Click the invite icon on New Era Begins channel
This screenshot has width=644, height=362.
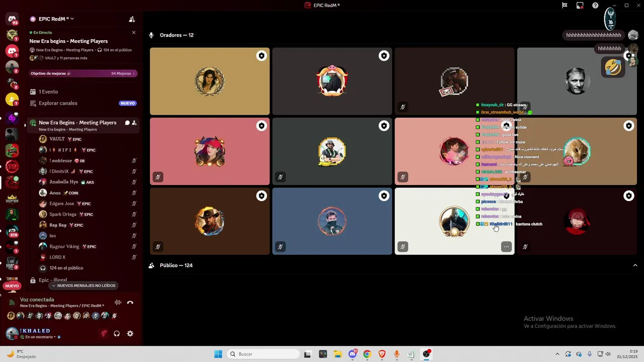134,123
